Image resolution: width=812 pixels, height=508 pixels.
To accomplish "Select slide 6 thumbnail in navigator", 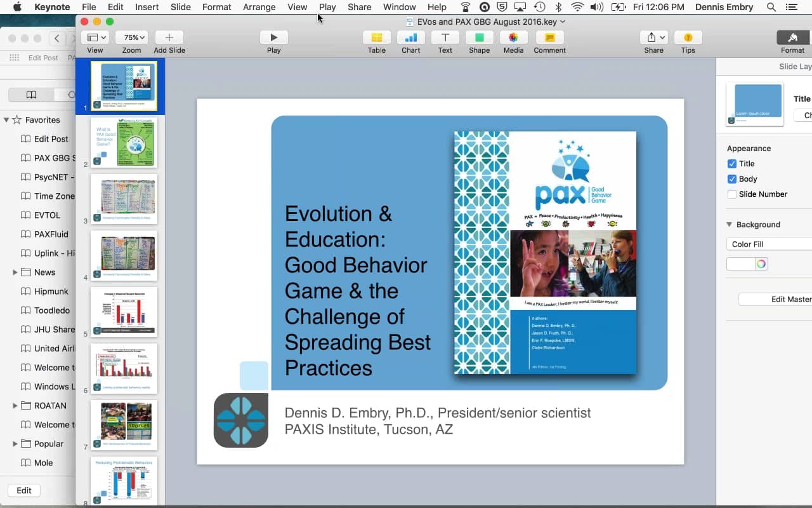I will (124, 368).
